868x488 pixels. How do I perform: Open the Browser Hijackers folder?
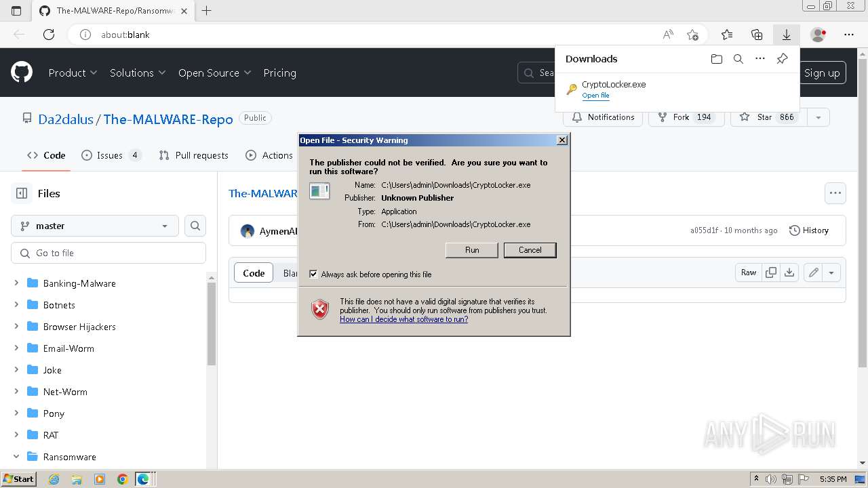pos(79,327)
